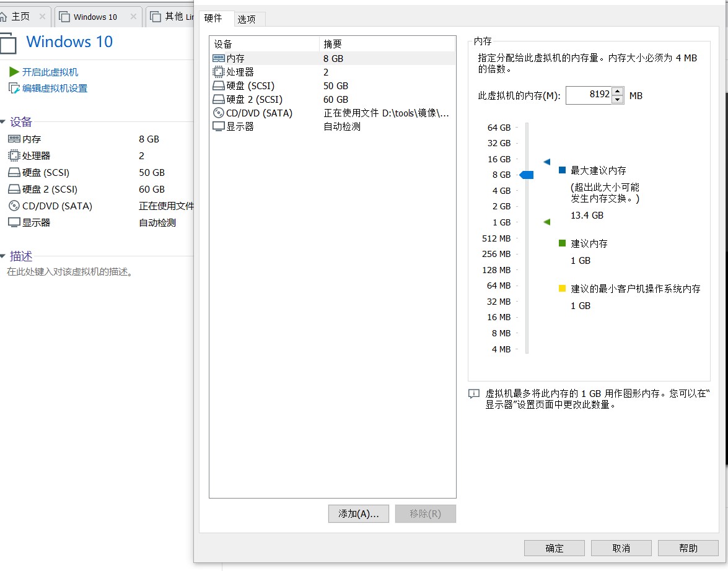Increase memory with the up spinner arrow
The image size is (728, 571).
tap(618, 91)
